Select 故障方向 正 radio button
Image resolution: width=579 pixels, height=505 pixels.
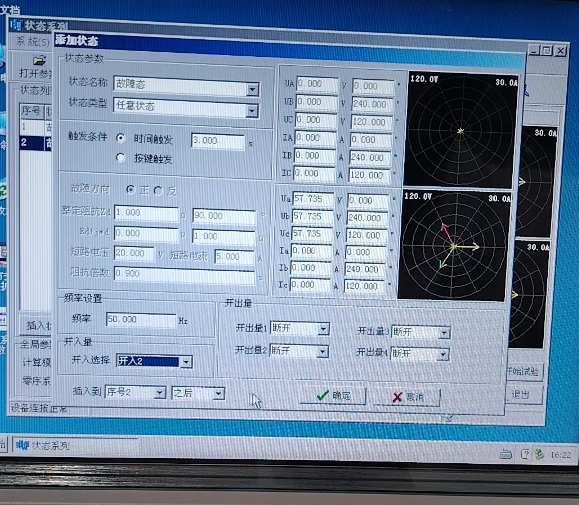(130, 189)
